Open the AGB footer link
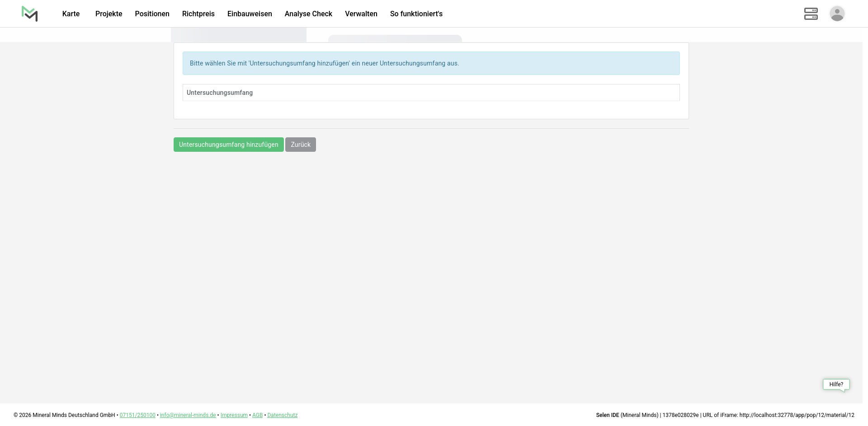Viewport: 868px width, 426px height. tap(257, 415)
